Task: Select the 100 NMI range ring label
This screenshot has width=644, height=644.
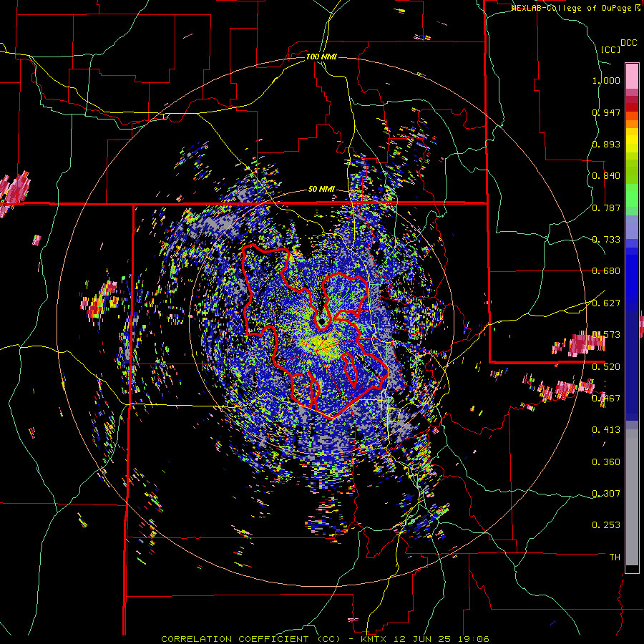Action: [x=321, y=57]
